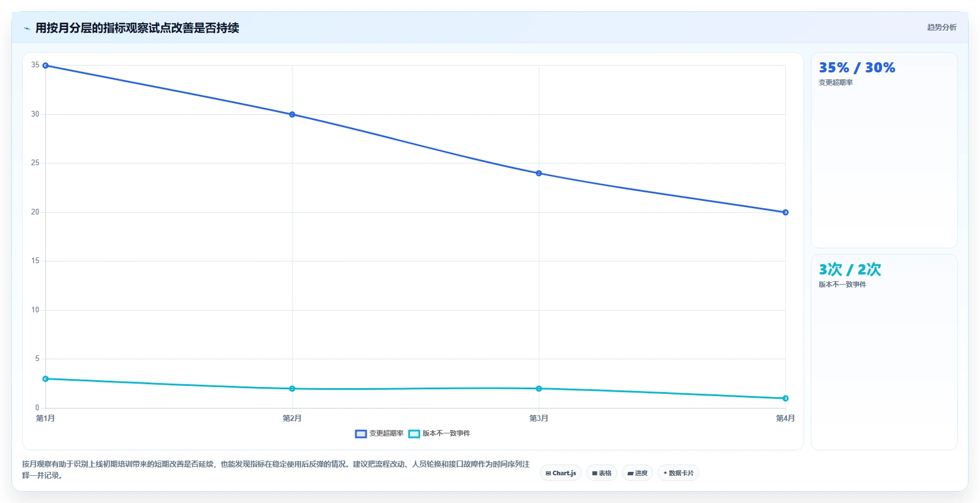Open the 35% / 30% 变更超期率 card
The width and height of the screenshot is (980, 503).
(884, 151)
